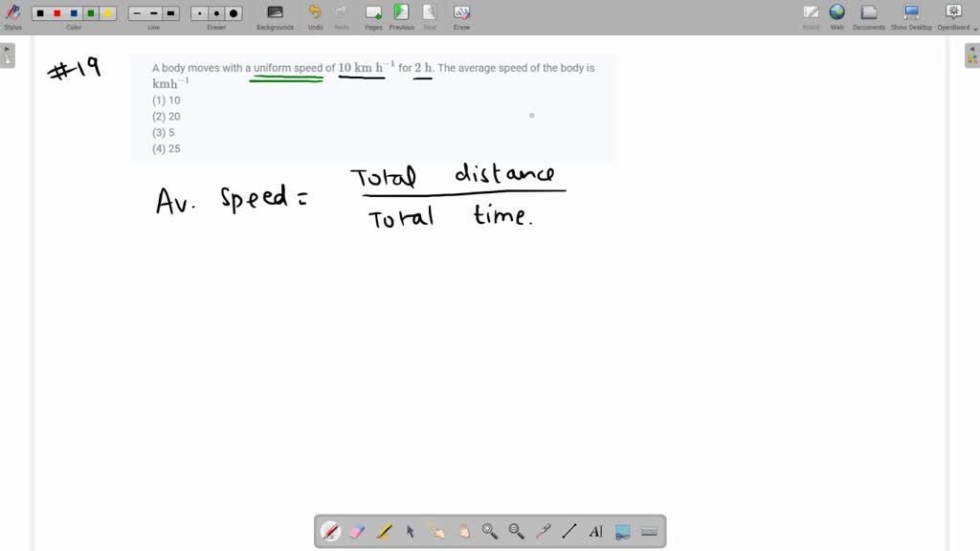Select the Highlighter tool

(x=383, y=531)
